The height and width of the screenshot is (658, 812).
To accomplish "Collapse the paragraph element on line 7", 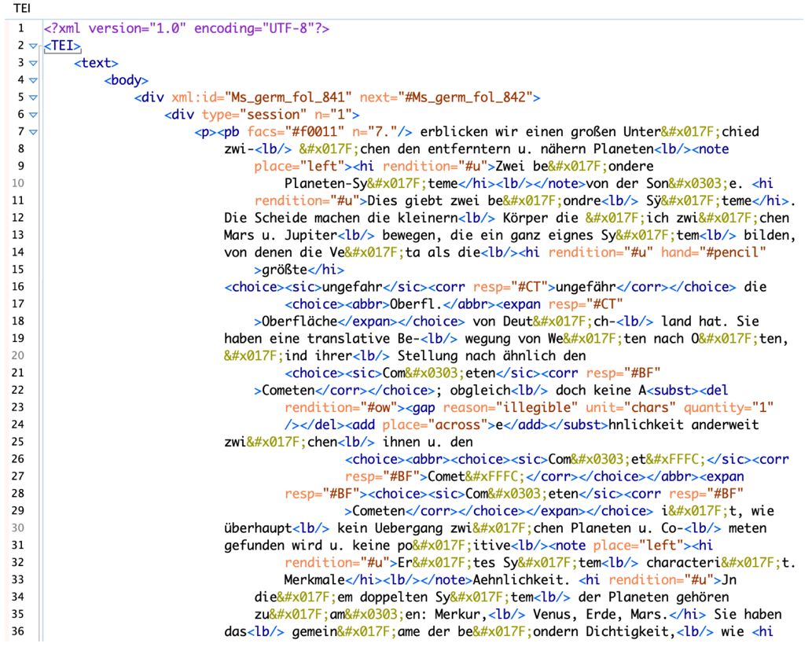I will [x=33, y=130].
